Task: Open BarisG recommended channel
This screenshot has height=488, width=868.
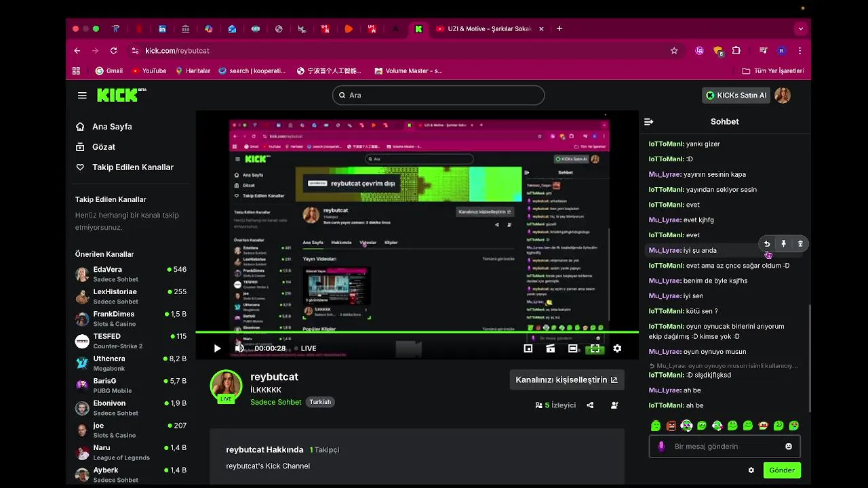Action: [x=131, y=386]
